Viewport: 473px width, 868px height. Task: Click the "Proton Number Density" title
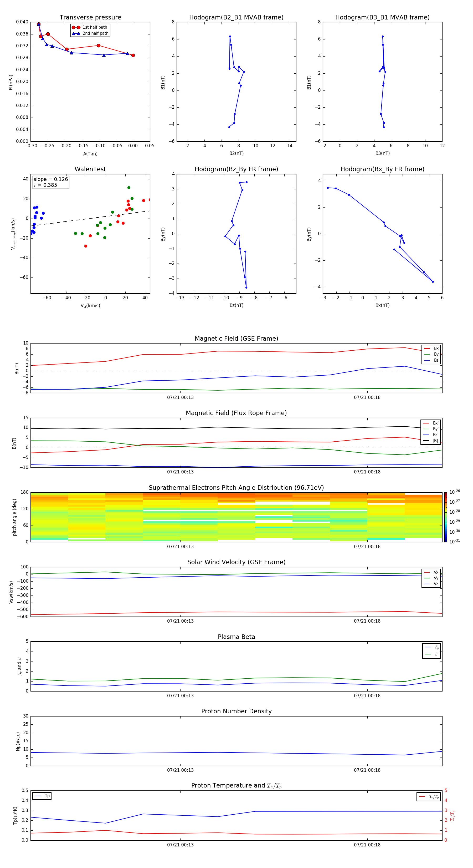pos(236,711)
